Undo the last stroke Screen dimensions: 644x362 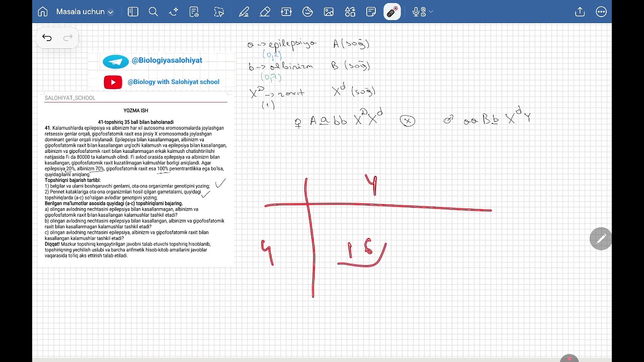coord(47,38)
